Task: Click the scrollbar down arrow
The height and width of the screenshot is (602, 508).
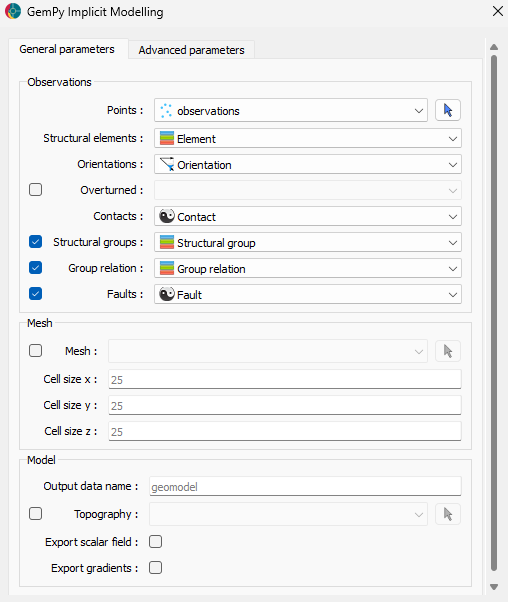Action: point(494,587)
